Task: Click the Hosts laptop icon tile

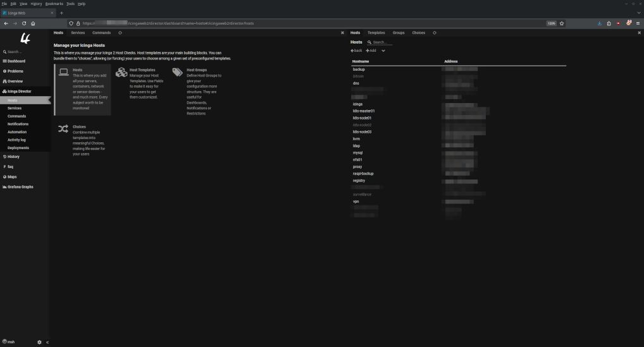Action: [64, 73]
